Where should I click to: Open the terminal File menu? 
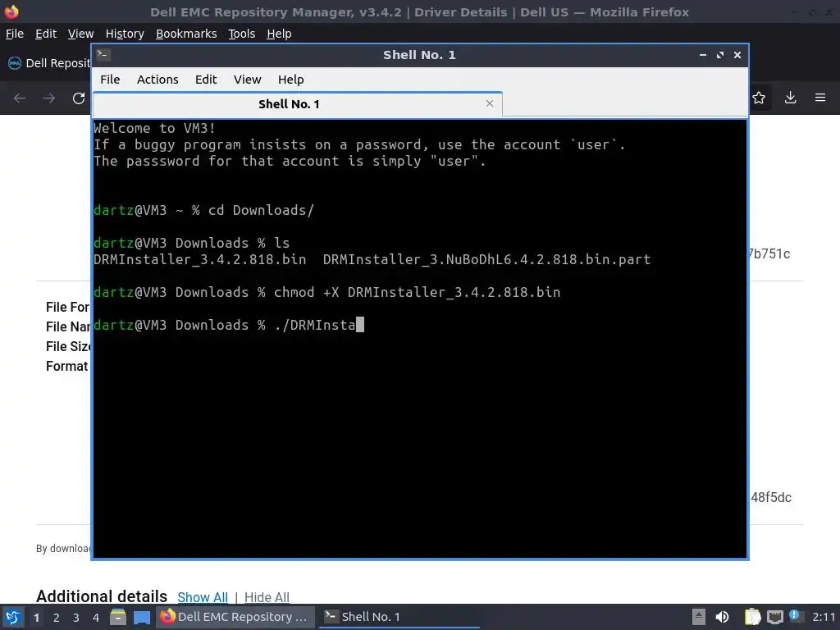pos(110,80)
